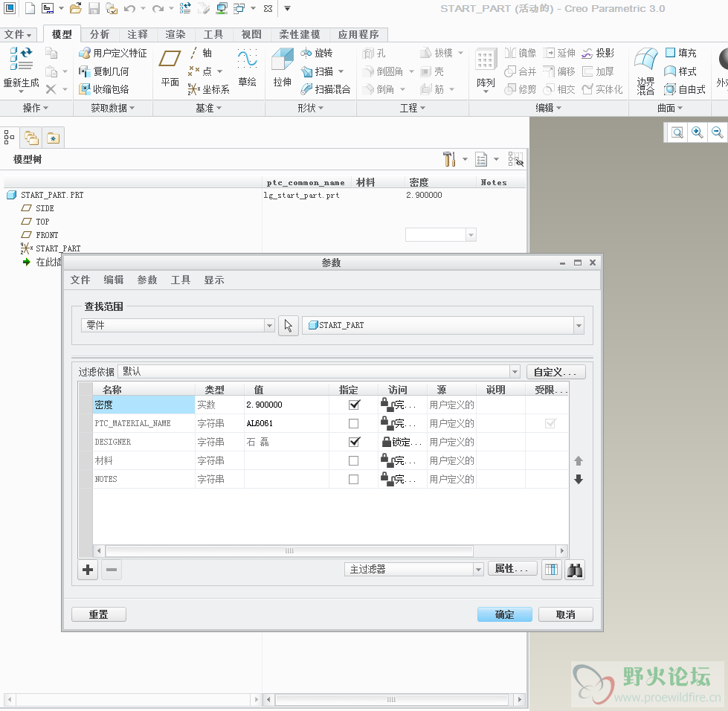728x711 pixels.
Task: Click the 取消 button
Action: 565,614
